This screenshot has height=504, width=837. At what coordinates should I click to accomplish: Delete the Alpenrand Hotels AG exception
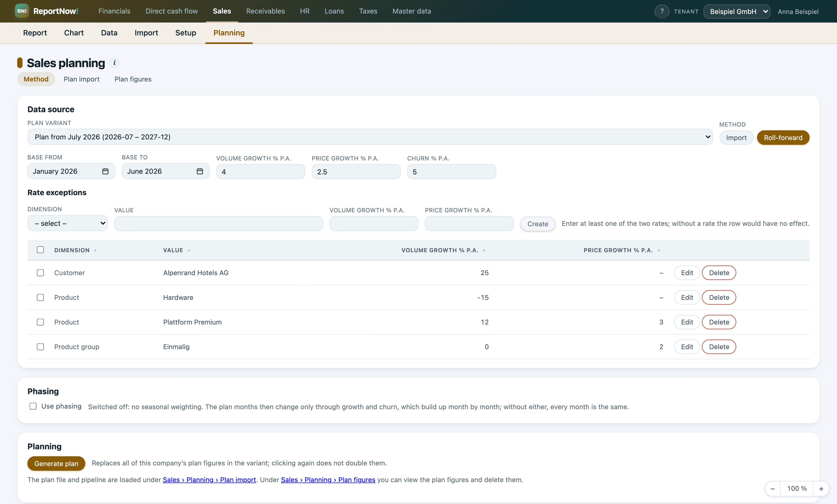click(719, 273)
